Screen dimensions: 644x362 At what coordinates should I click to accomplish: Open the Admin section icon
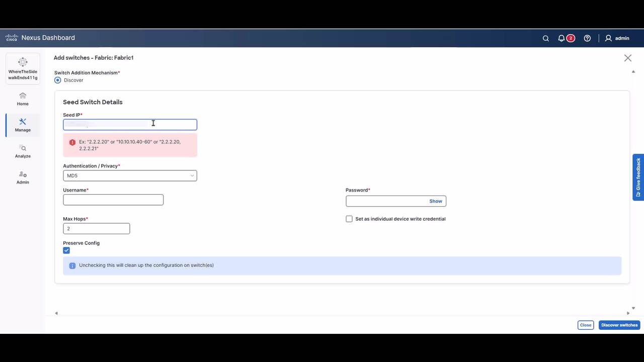(23, 174)
